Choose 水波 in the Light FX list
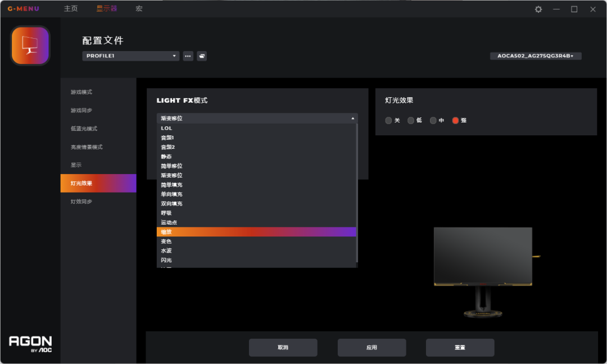 coord(256,251)
